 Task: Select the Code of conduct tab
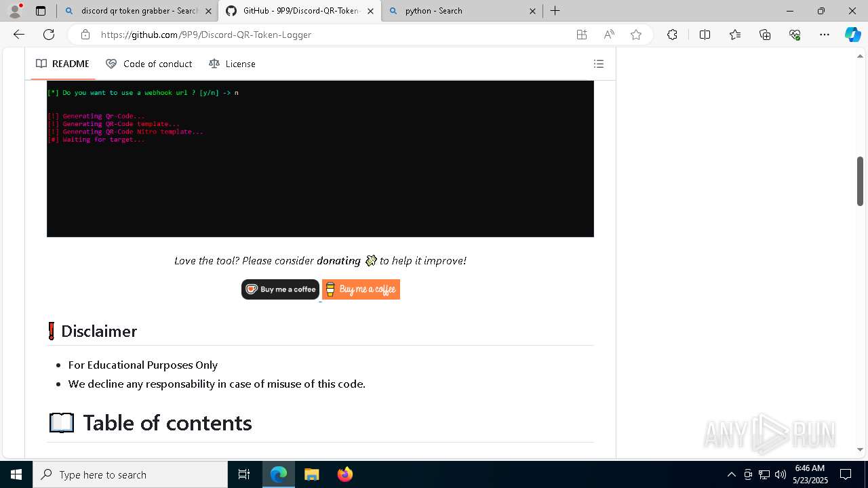(149, 64)
